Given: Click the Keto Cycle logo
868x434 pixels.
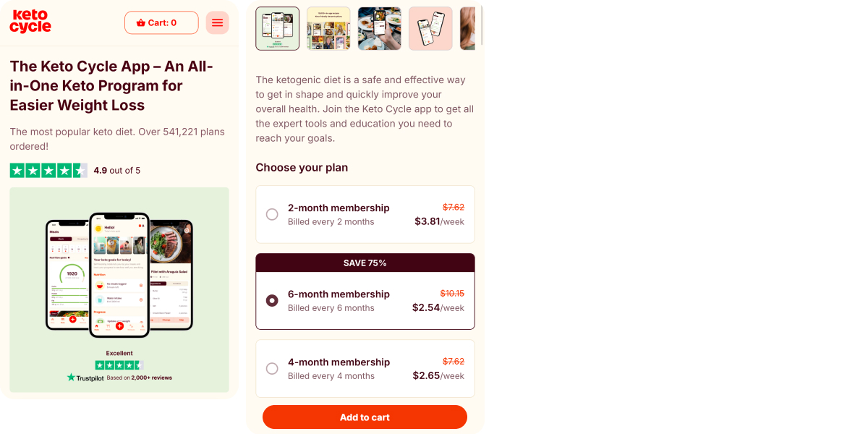Looking at the screenshot, I should pyautogui.click(x=30, y=22).
